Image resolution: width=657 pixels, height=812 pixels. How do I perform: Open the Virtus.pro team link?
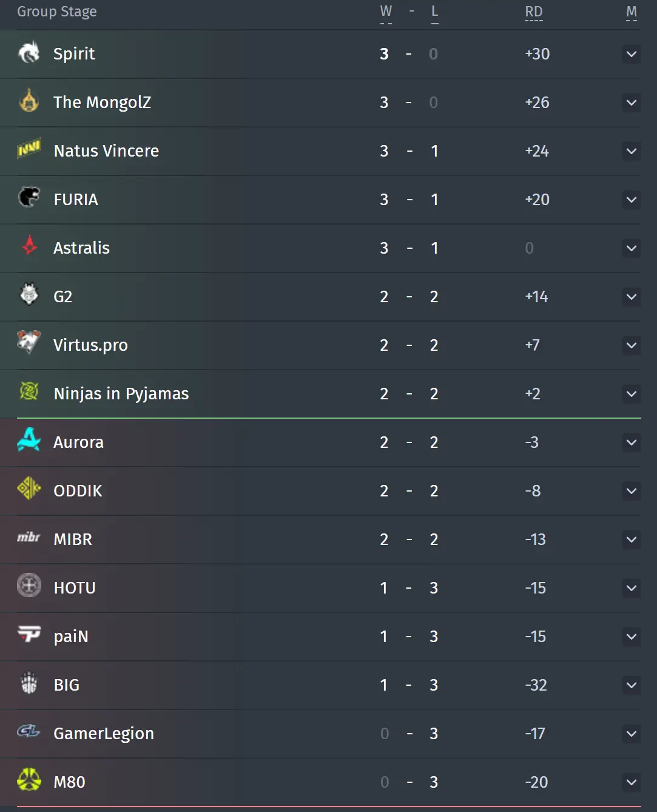click(90, 345)
